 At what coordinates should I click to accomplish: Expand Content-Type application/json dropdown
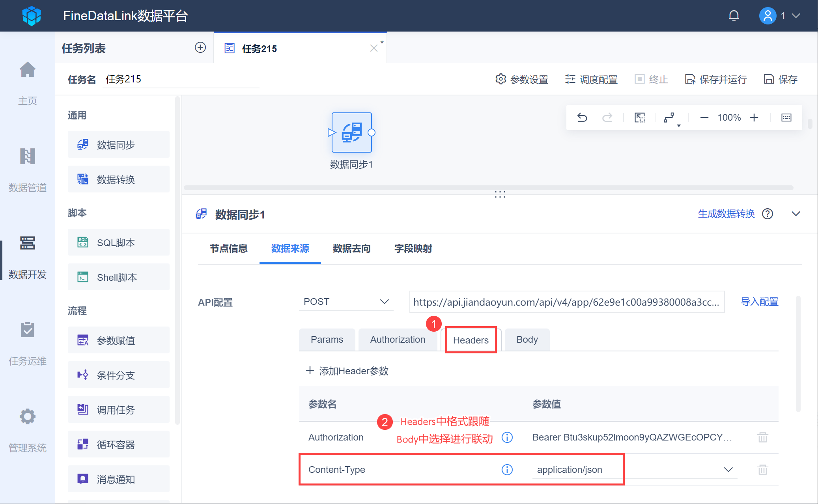click(728, 470)
